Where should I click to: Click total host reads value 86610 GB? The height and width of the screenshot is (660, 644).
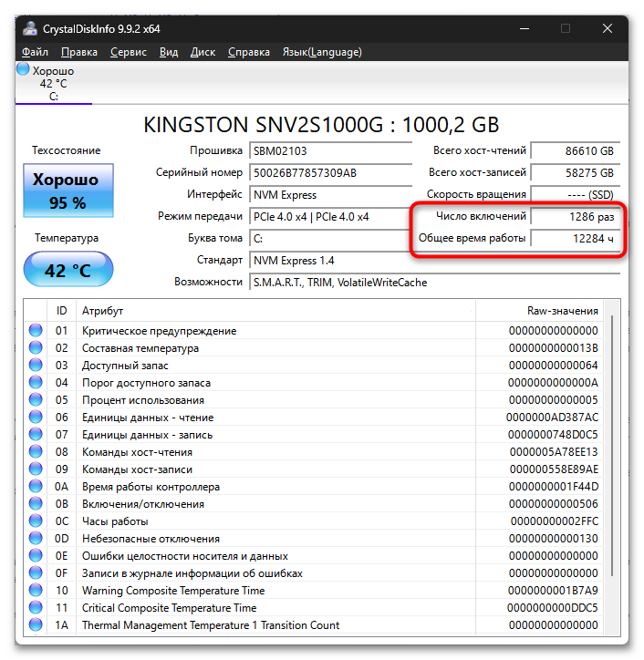576,150
